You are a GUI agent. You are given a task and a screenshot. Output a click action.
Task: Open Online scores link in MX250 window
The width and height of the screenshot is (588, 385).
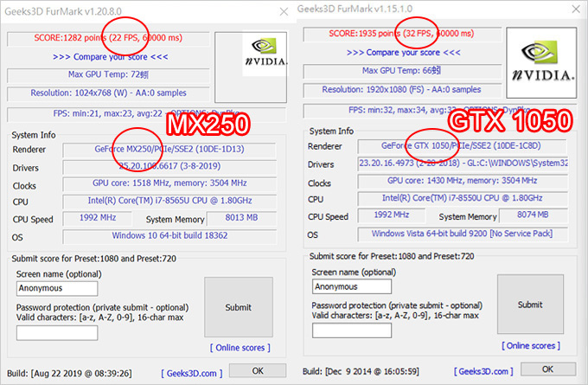(x=240, y=348)
